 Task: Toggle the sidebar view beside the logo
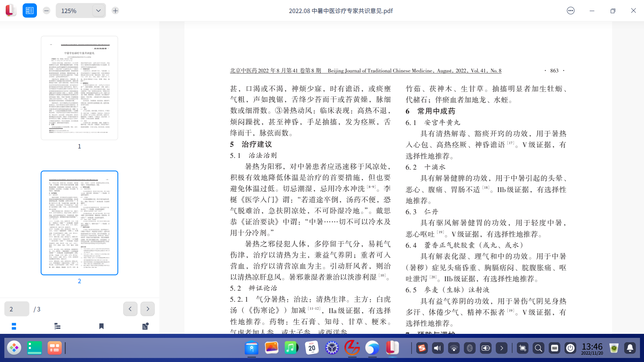click(x=30, y=10)
